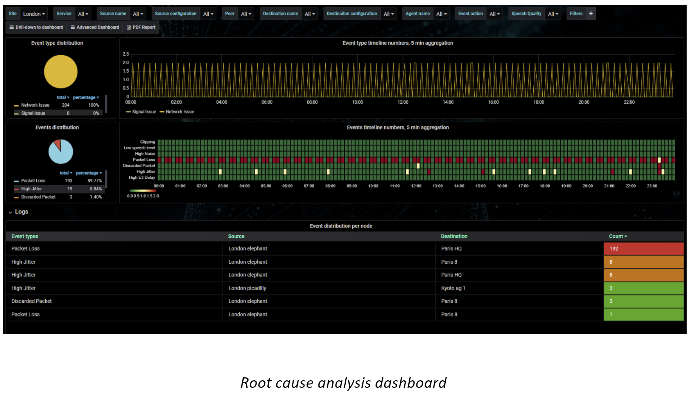Open the Advanced Dashboard link
This screenshot has width=690, height=395.
(95, 27)
